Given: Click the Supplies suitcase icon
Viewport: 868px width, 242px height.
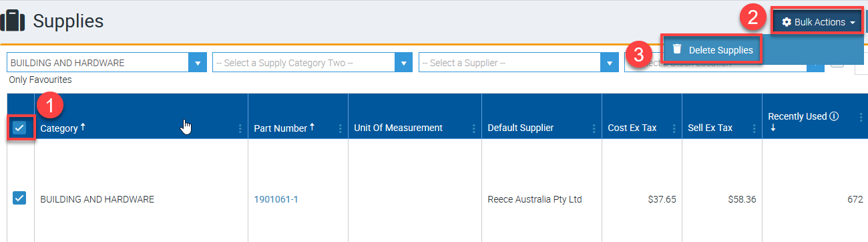Looking at the screenshot, I should pos(12,21).
